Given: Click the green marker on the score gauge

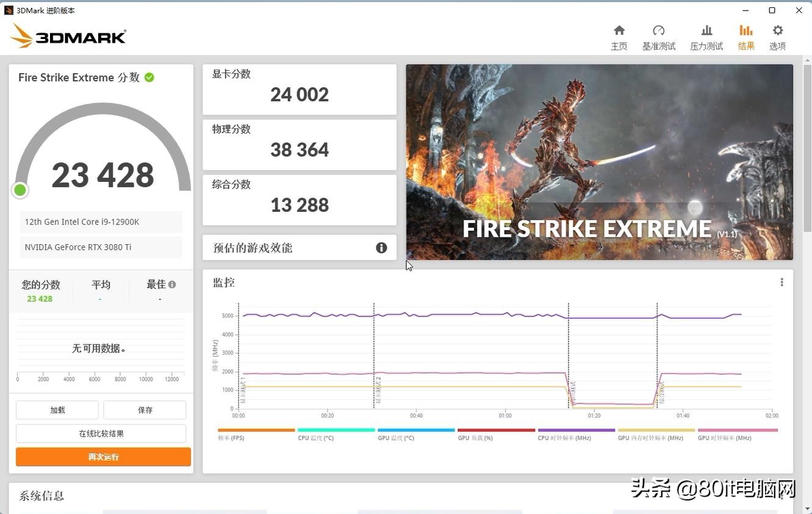Looking at the screenshot, I should coord(20,190).
